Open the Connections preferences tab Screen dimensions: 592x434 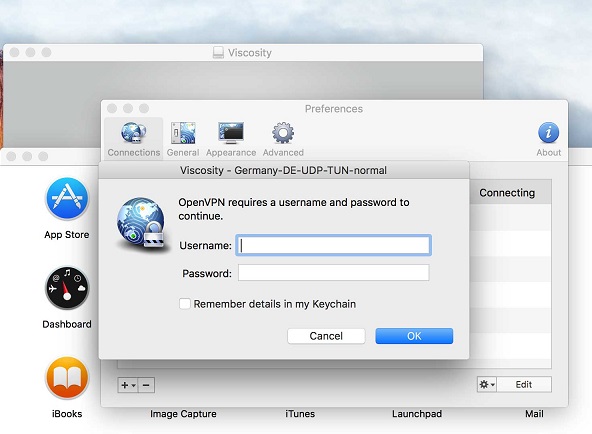click(x=134, y=139)
